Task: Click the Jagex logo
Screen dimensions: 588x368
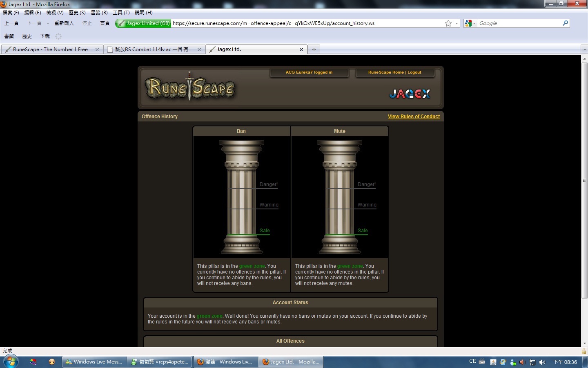Action: tap(410, 94)
